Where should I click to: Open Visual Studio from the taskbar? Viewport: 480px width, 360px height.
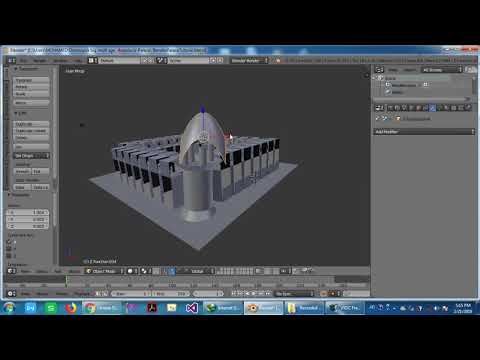tap(192, 308)
